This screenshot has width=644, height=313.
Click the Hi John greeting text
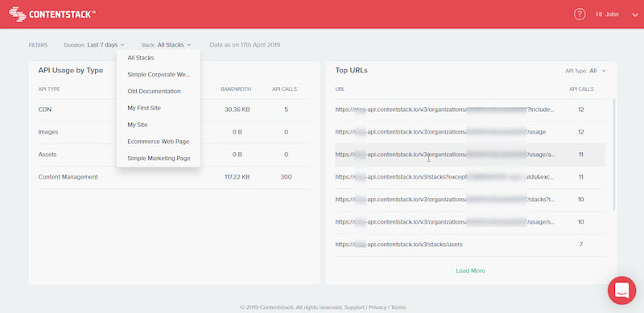click(607, 14)
